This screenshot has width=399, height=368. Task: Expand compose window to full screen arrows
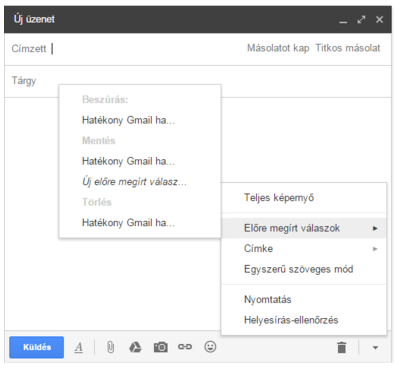click(x=361, y=20)
